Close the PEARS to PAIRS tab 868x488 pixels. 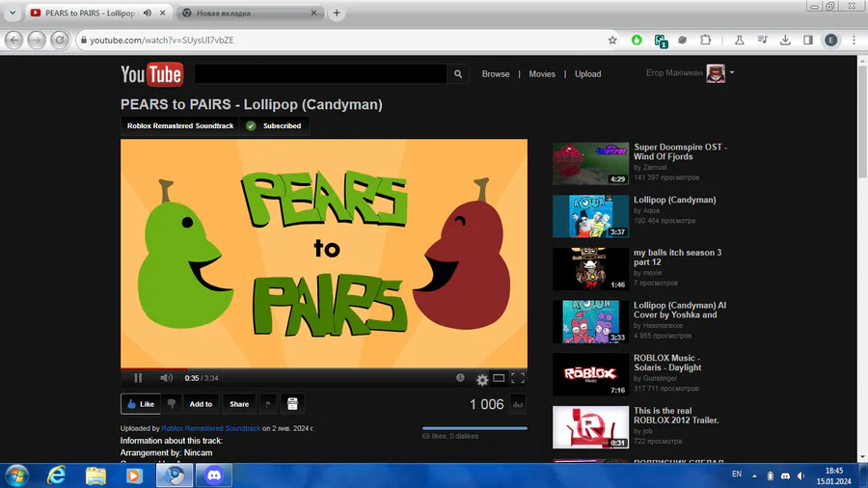point(162,13)
